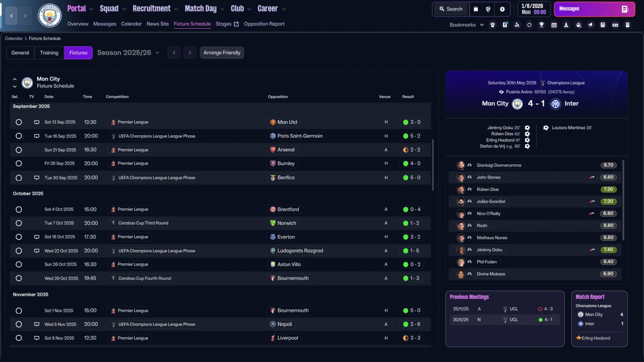Screen dimensions: 644x362
Task: Go back with the left navigation arrow
Action: pyautogui.click(x=11, y=16)
